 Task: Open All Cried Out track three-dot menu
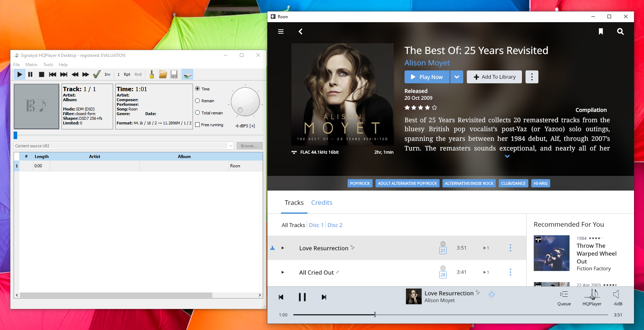[x=510, y=272]
